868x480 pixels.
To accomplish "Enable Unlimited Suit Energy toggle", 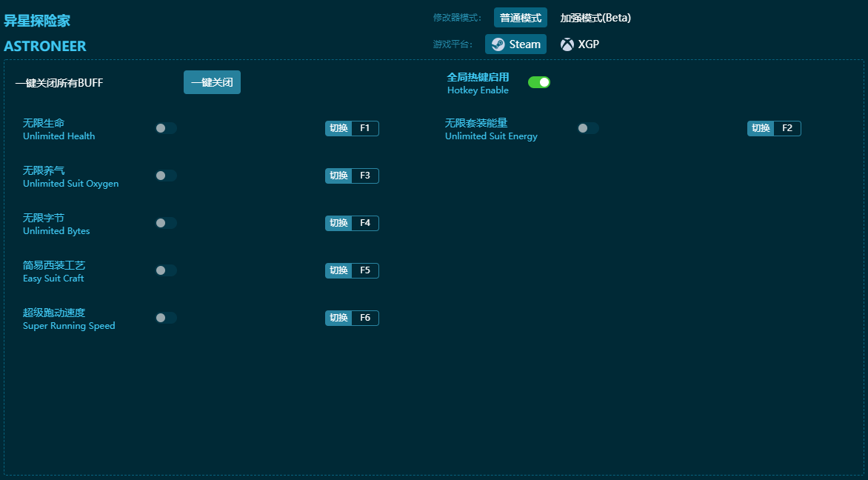I will click(x=588, y=128).
